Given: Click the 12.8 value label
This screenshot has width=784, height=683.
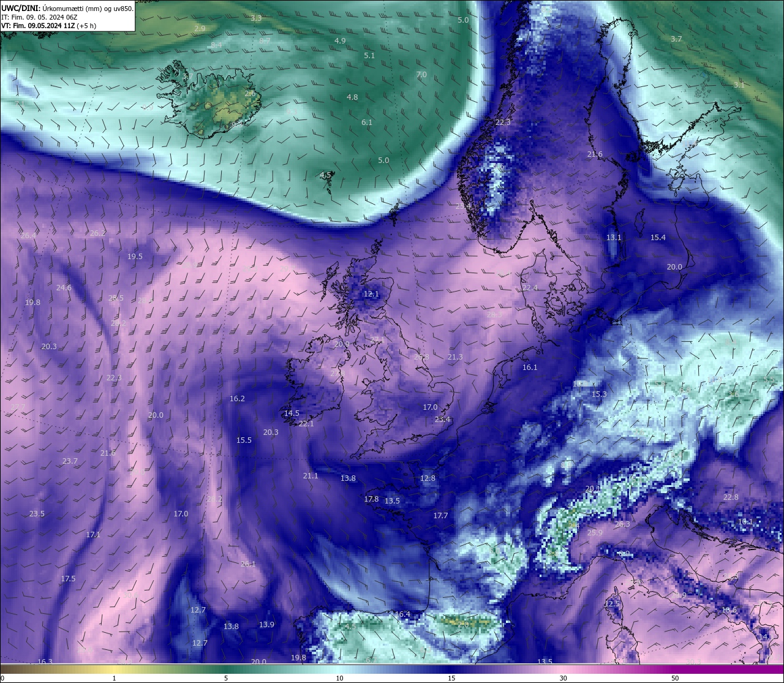Looking at the screenshot, I should tap(428, 478).
